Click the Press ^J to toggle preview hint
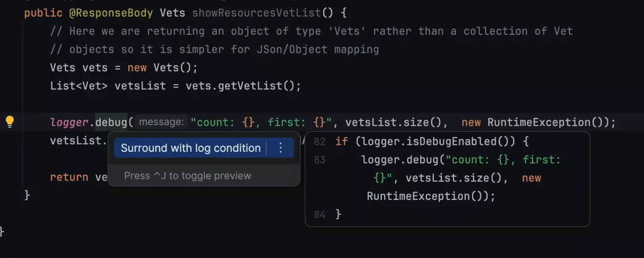 [x=188, y=176]
